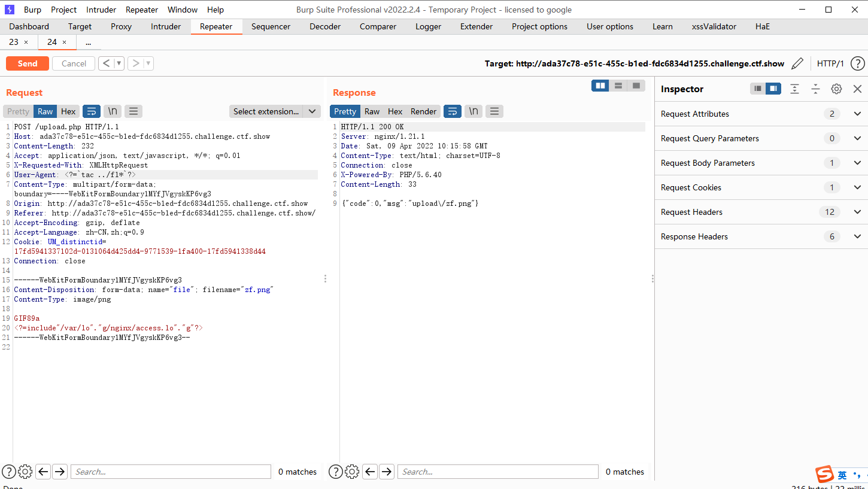Screen dimensions: 868x489
Task: Open response search settings gear
Action: tap(352, 472)
